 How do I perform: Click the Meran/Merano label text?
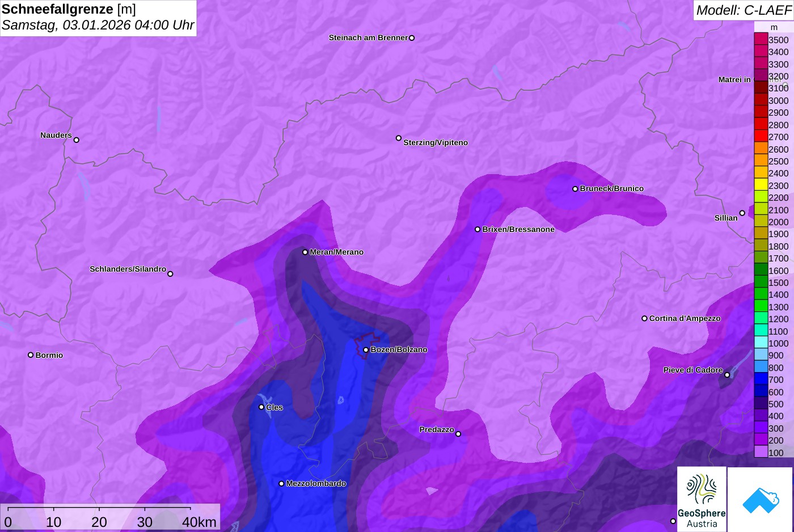[336, 252]
